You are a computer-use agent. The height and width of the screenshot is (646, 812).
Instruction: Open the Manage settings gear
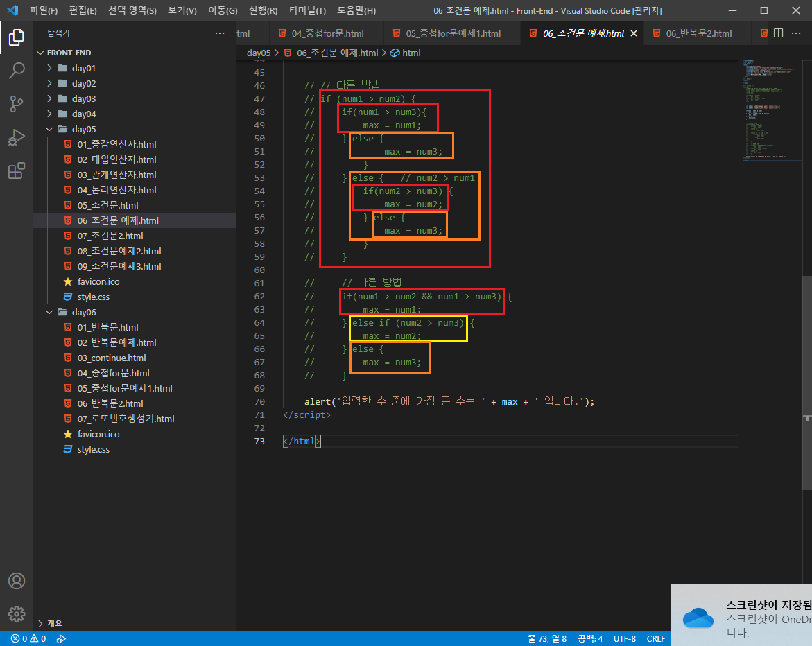coord(17,614)
